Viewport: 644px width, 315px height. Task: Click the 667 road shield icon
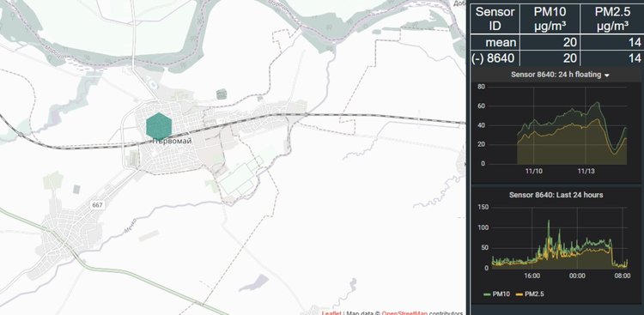(x=97, y=204)
